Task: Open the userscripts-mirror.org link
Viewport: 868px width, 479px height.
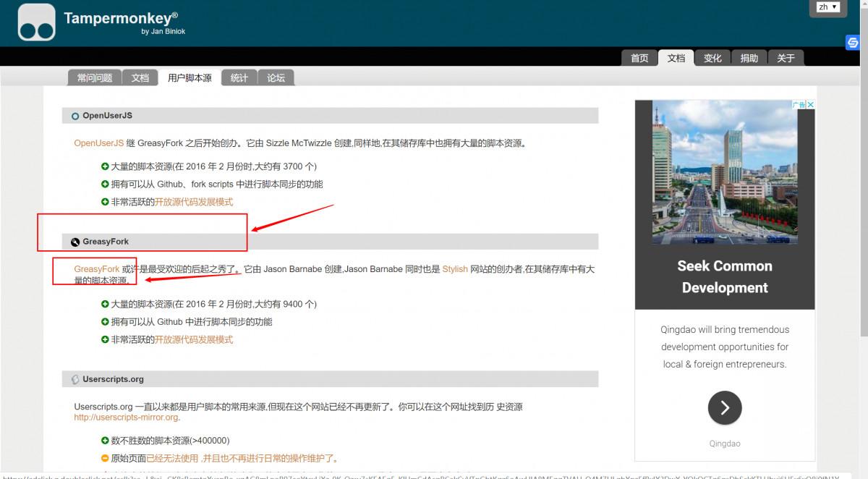Action: click(x=126, y=417)
